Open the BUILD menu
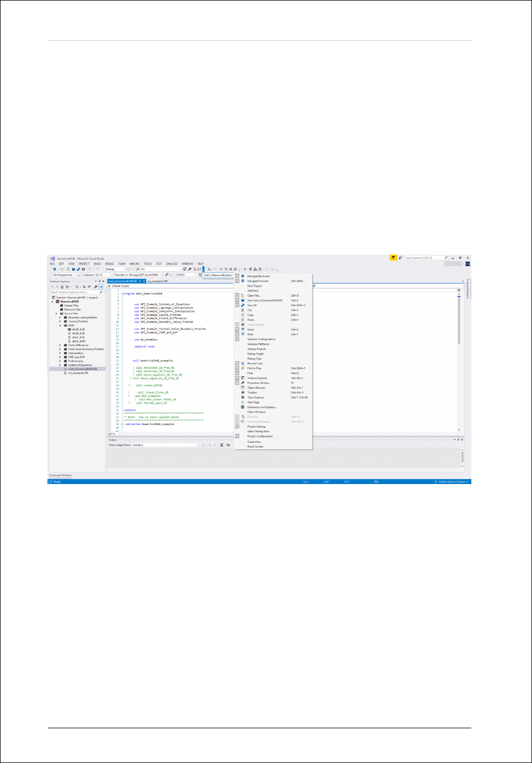The width and height of the screenshot is (532, 763). tap(97, 264)
